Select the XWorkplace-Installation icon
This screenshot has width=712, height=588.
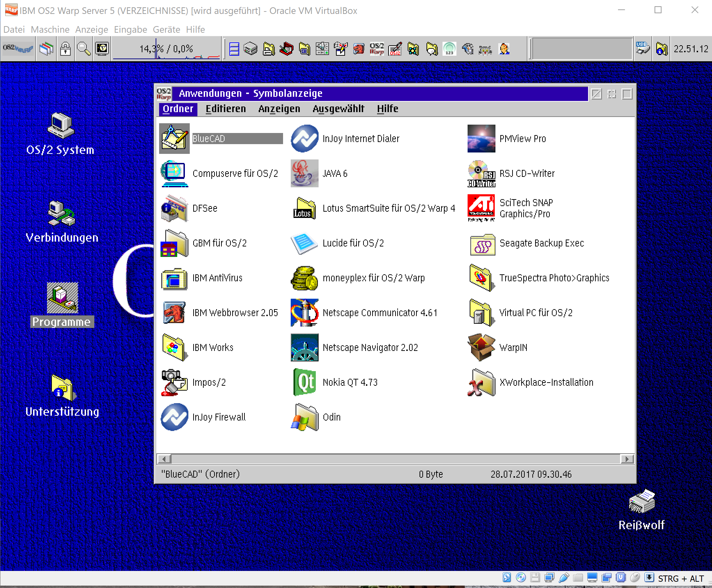(x=481, y=382)
